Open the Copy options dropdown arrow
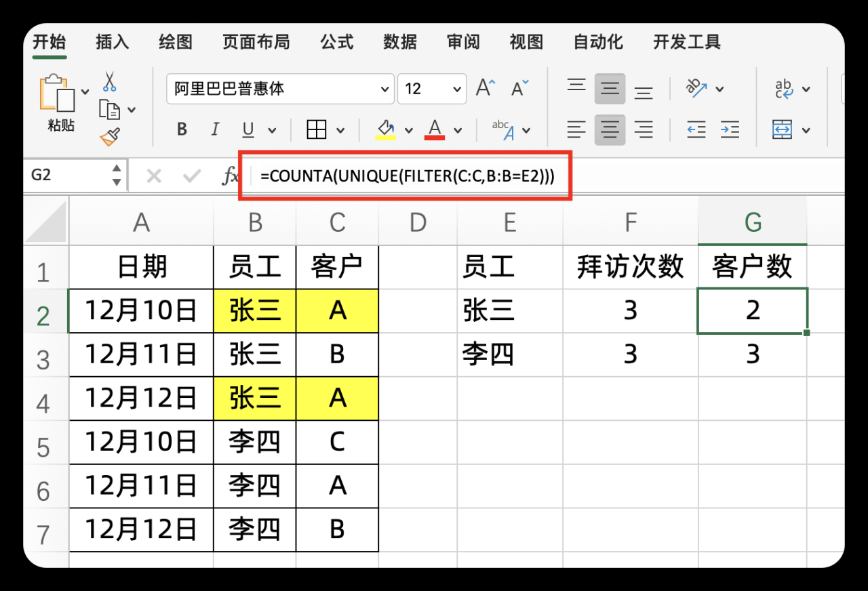 [x=132, y=109]
